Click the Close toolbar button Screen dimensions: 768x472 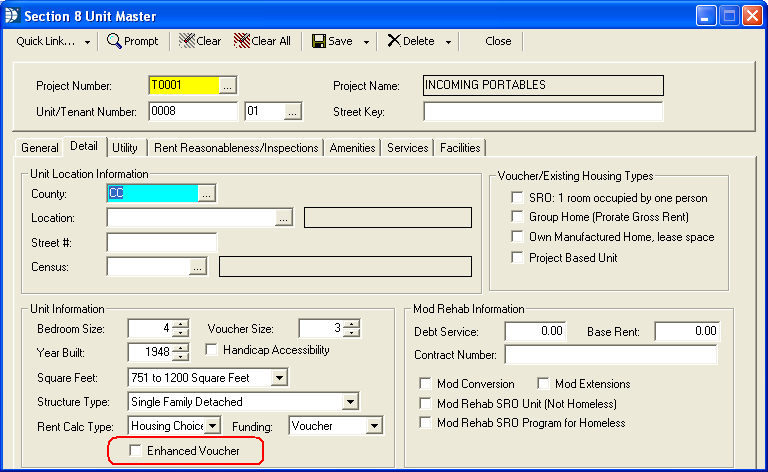tap(498, 41)
